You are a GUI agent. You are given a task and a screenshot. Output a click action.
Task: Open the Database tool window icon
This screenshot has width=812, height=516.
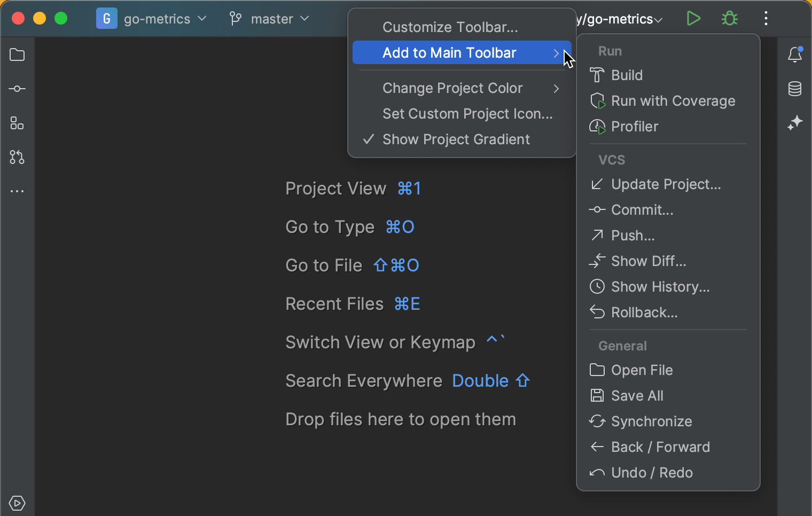point(795,89)
